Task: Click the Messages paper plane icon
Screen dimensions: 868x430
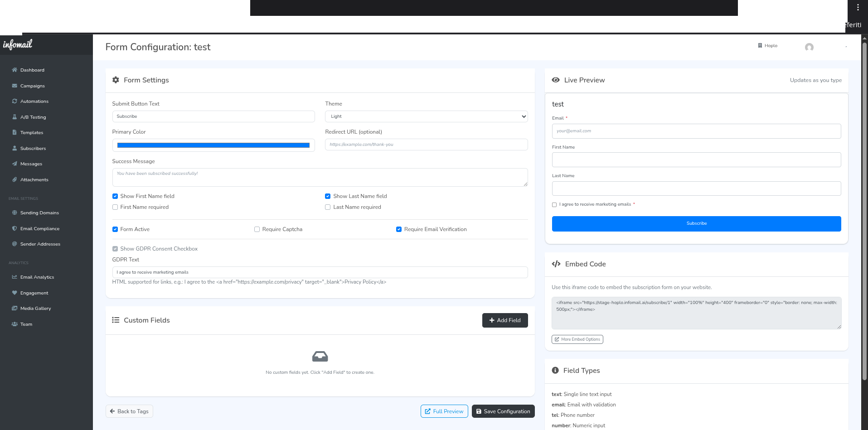Action: coord(15,164)
